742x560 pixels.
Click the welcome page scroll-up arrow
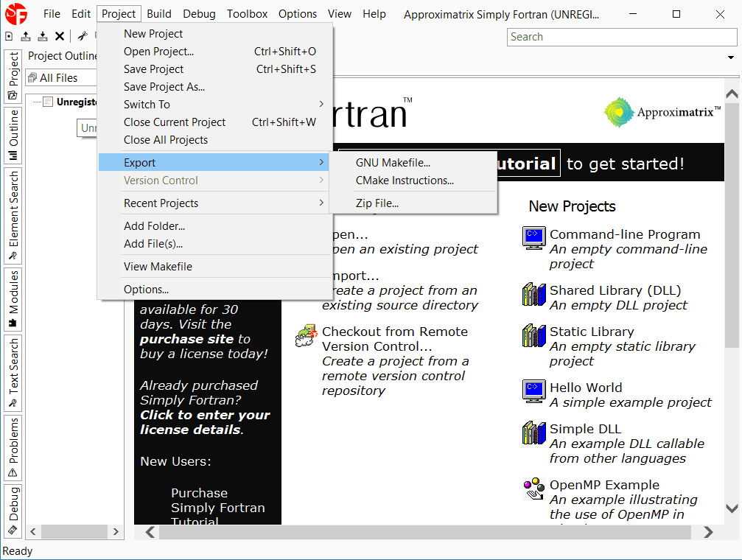(x=732, y=94)
